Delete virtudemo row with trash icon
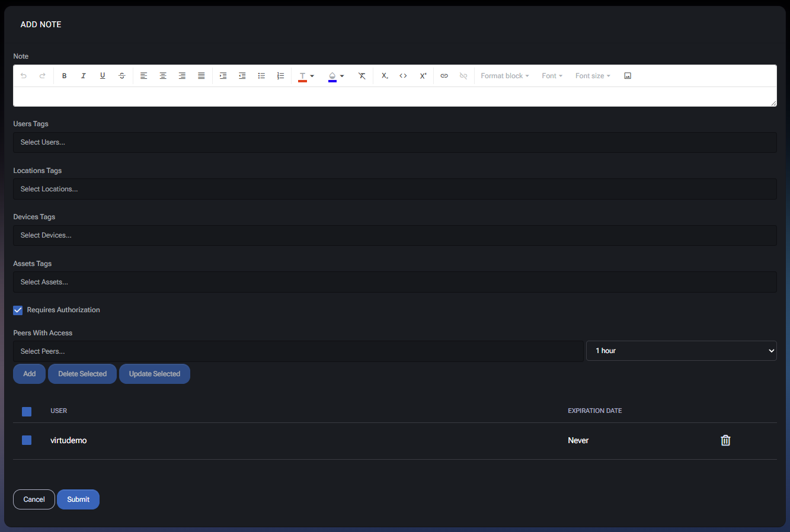The image size is (790, 532). pos(725,440)
